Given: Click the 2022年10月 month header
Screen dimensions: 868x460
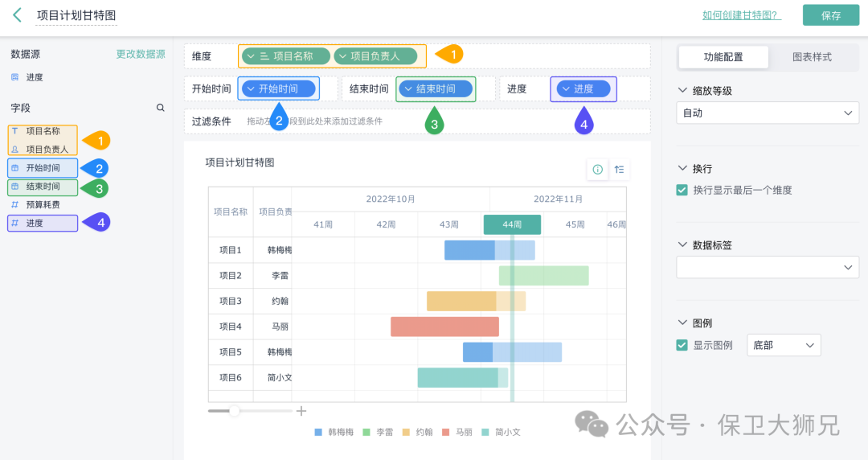Looking at the screenshot, I should pyautogui.click(x=391, y=199).
